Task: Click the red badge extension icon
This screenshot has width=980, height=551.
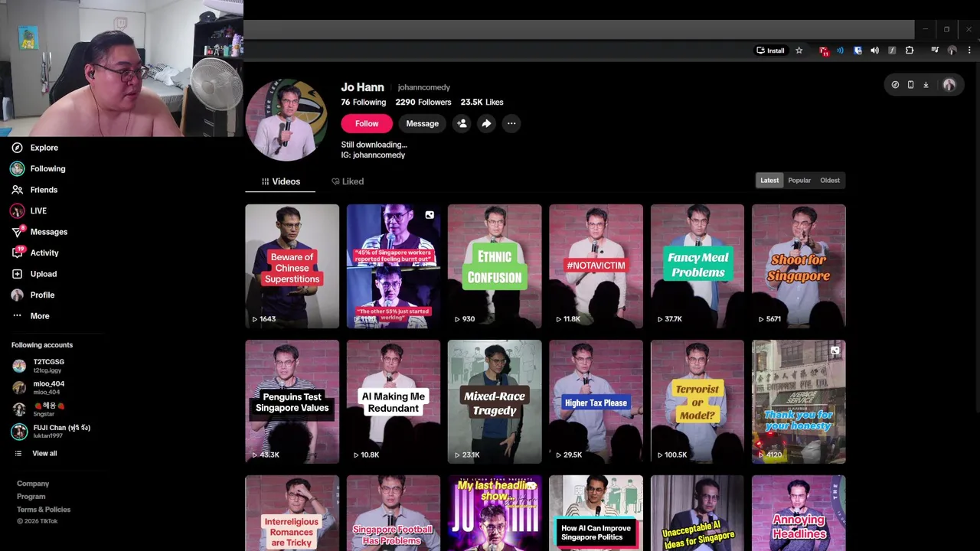Action: 824,51
